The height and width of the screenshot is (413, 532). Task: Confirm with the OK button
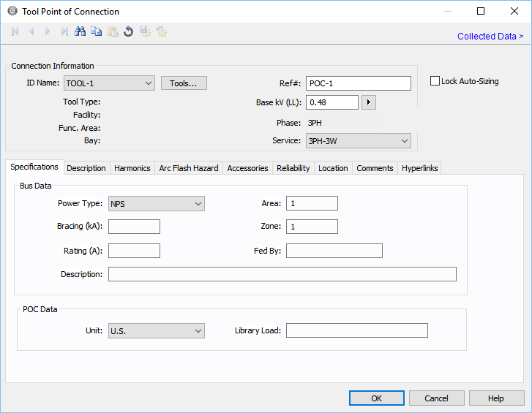pyautogui.click(x=377, y=398)
